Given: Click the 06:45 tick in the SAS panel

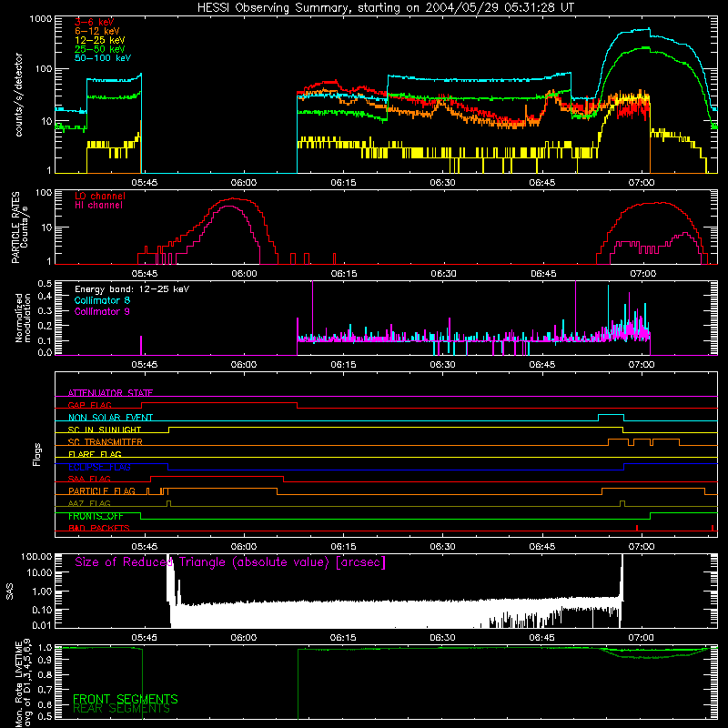Looking at the screenshot, I should point(541,638).
